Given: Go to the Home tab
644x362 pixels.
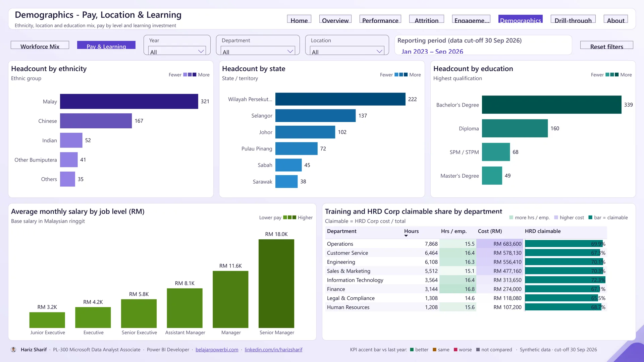Looking at the screenshot, I should coord(299,19).
